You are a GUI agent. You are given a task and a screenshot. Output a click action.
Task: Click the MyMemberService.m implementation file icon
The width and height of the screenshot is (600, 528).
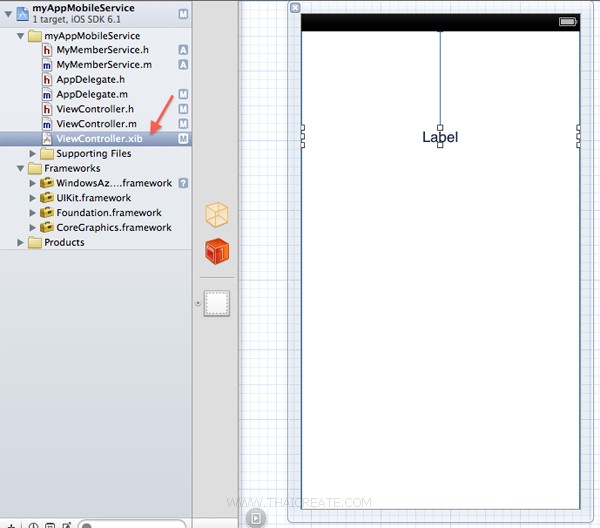tap(47, 65)
